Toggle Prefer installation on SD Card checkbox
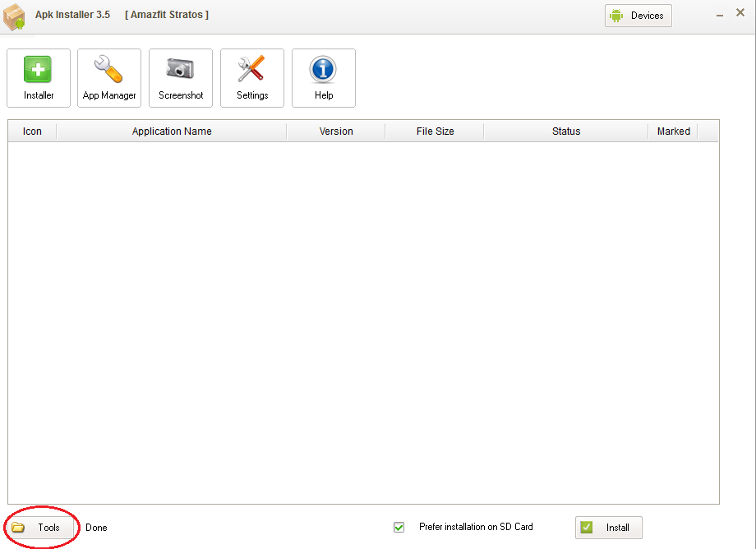 pyautogui.click(x=399, y=528)
